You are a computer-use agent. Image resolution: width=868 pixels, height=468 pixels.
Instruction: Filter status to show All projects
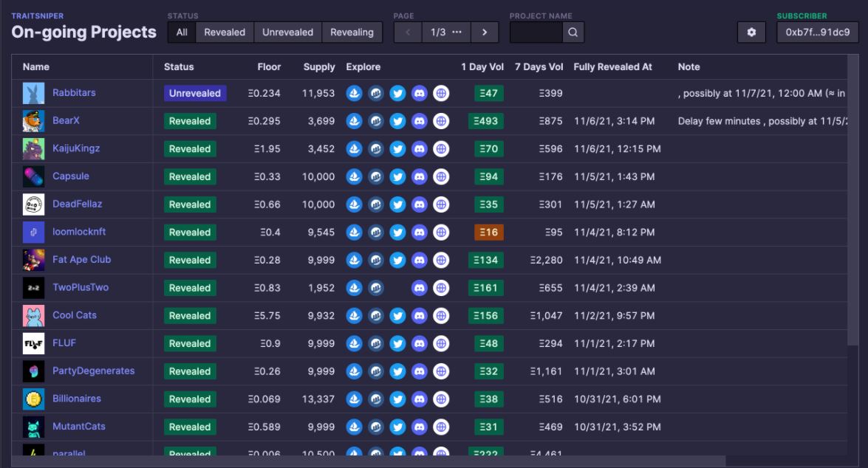(x=182, y=32)
